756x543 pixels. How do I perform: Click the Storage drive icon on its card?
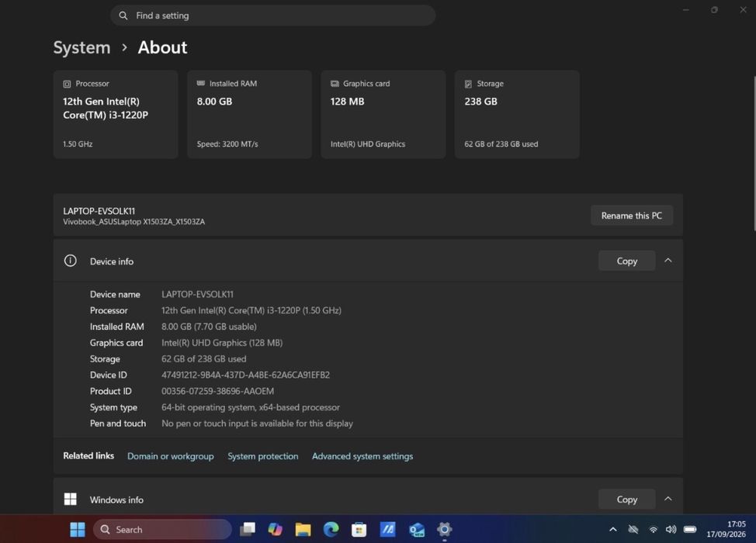point(468,84)
